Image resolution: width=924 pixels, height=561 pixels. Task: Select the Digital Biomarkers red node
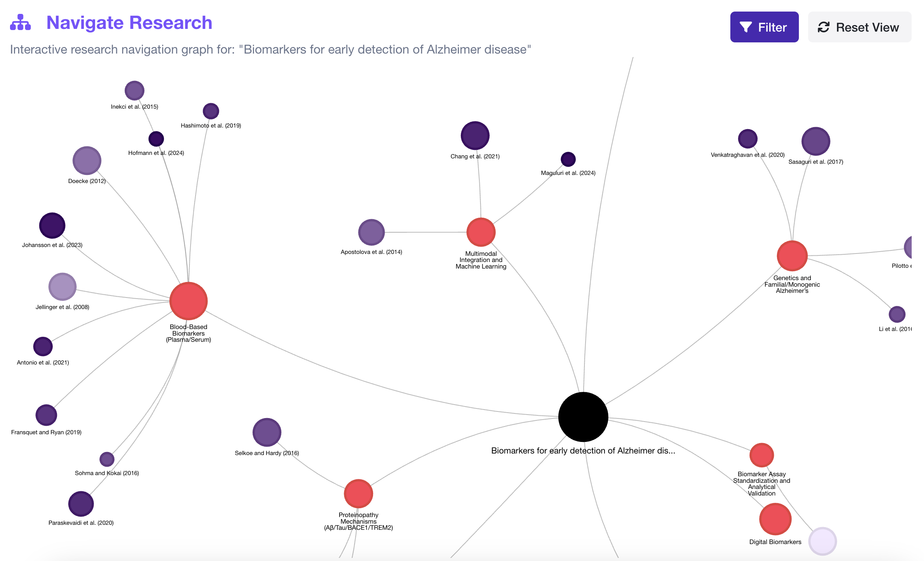[x=775, y=519]
